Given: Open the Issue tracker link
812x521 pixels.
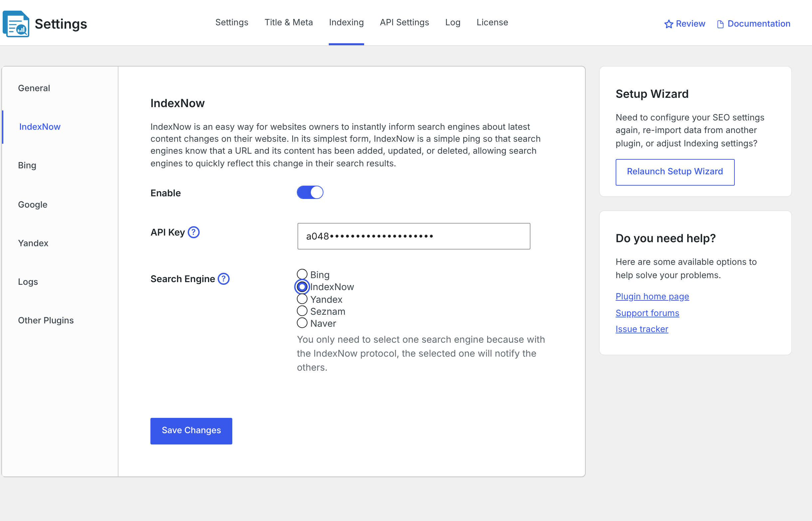Looking at the screenshot, I should [x=642, y=329].
